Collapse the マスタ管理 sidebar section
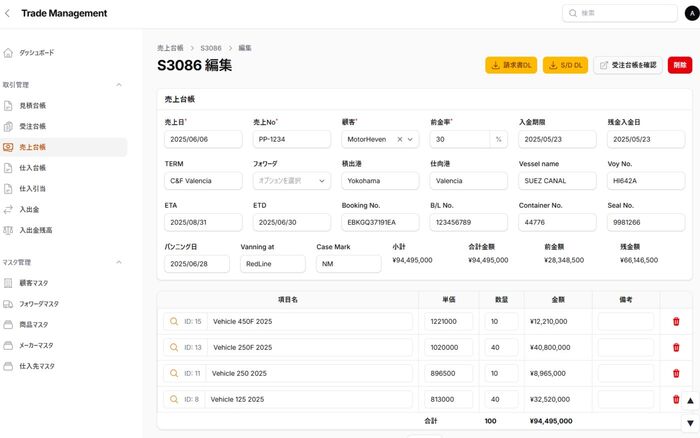This screenshot has height=438, width=700. 119,262
